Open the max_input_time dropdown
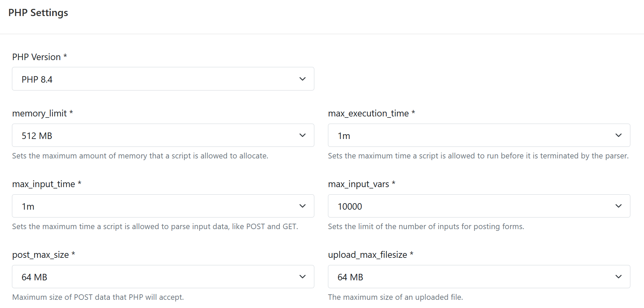This screenshot has width=644, height=308. (163, 206)
